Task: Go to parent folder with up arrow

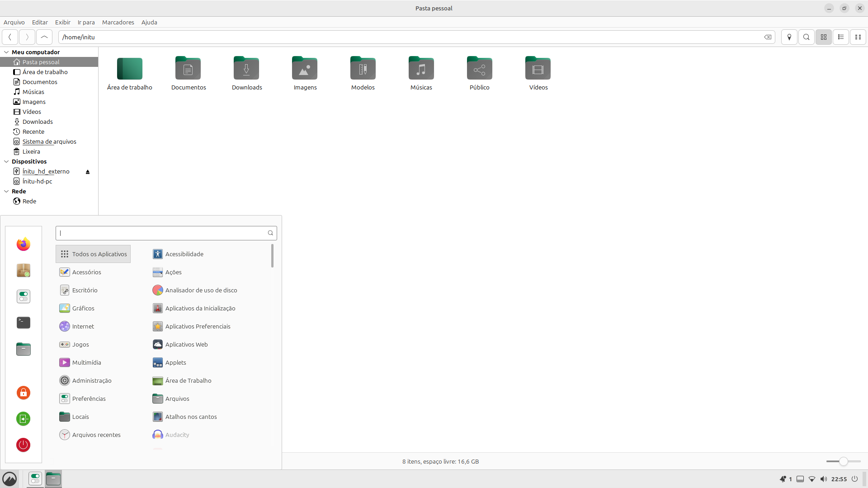Action: click(x=44, y=37)
